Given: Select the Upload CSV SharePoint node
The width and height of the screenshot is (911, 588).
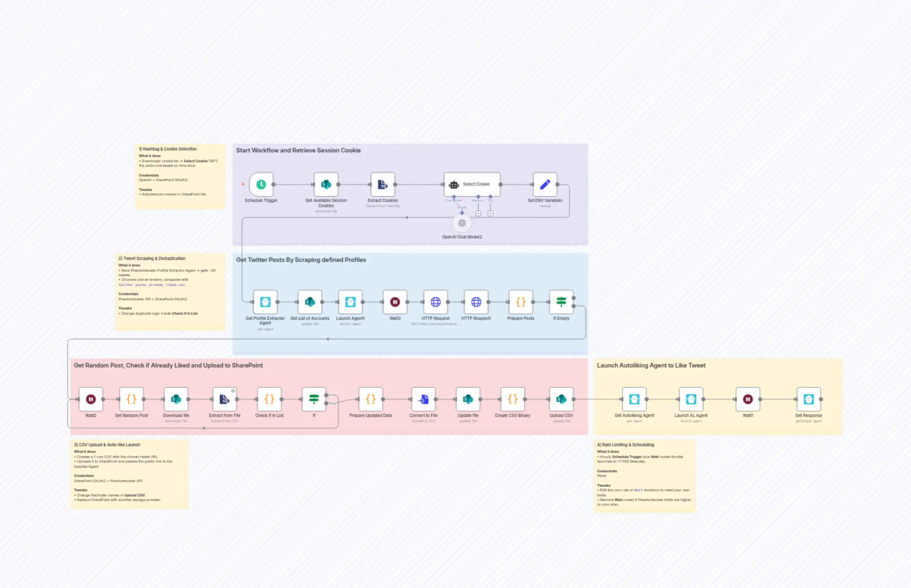Looking at the screenshot, I should coord(560,399).
